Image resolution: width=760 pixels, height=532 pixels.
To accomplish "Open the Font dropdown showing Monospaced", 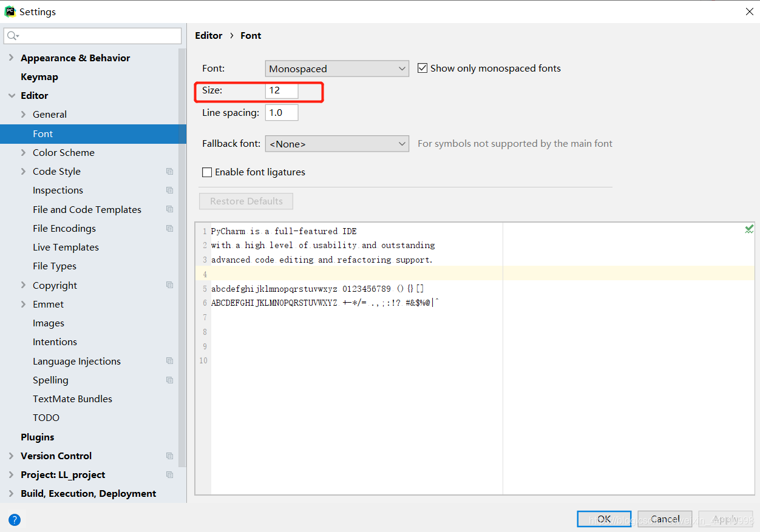I will [x=337, y=69].
